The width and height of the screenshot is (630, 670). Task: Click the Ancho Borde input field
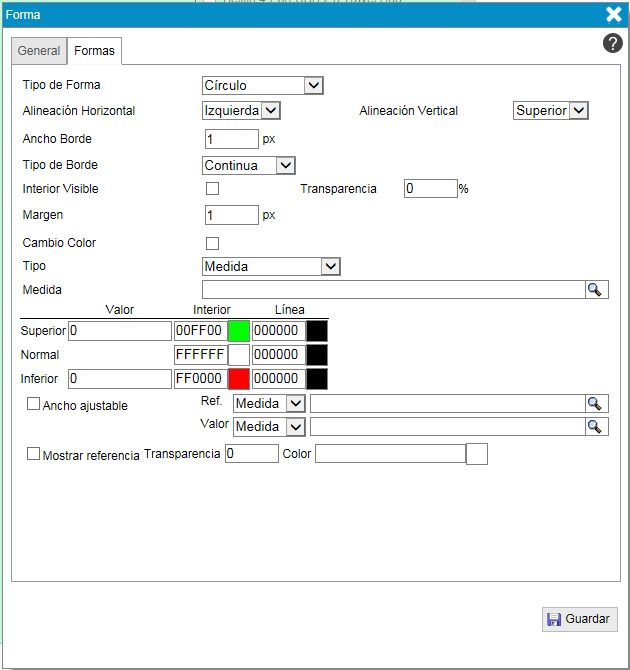231,139
